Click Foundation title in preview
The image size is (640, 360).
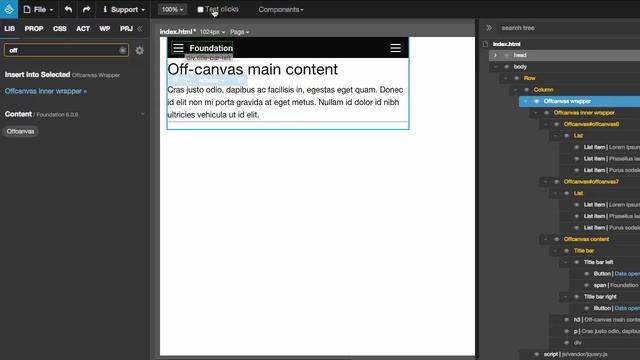click(x=211, y=48)
